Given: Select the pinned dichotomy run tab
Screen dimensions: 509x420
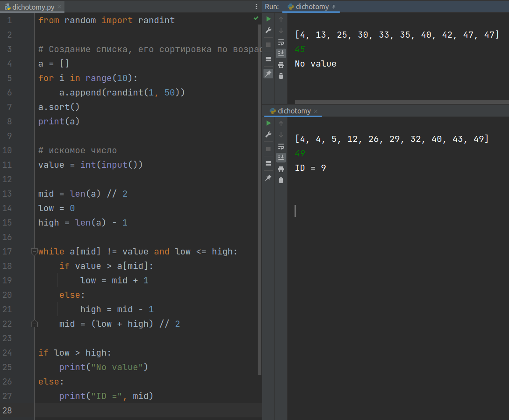Looking at the screenshot, I should point(312,7).
